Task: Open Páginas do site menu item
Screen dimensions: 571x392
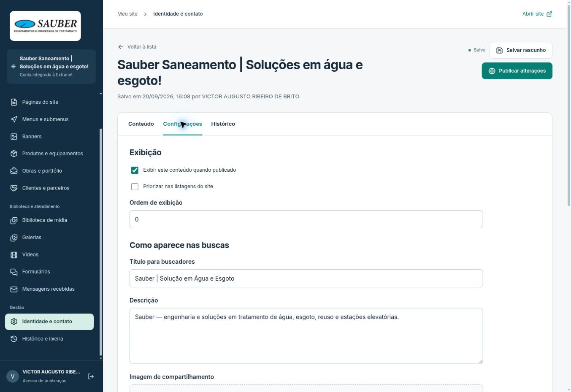Action: (x=49, y=102)
